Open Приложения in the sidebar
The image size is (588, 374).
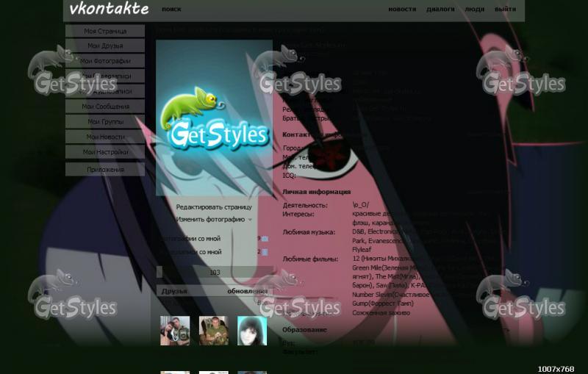(105, 170)
